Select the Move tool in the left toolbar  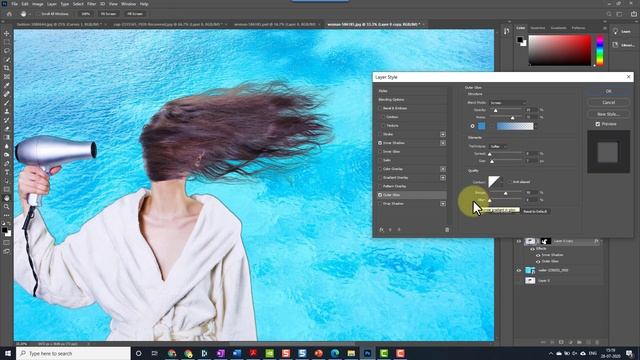point(7,33)
